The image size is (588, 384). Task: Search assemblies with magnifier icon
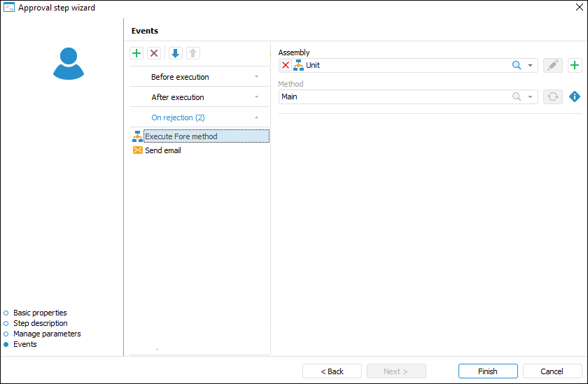pyautogui.click(x=517, y=65)
